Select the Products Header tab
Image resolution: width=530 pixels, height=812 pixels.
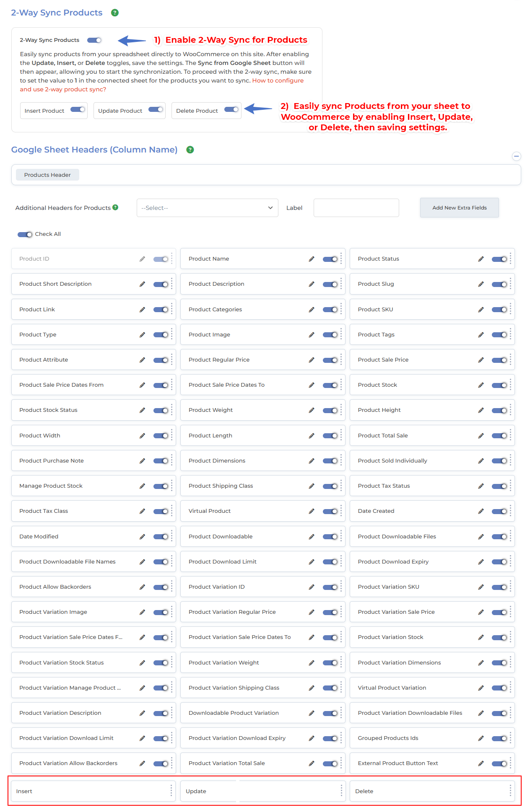coord(47,175)
